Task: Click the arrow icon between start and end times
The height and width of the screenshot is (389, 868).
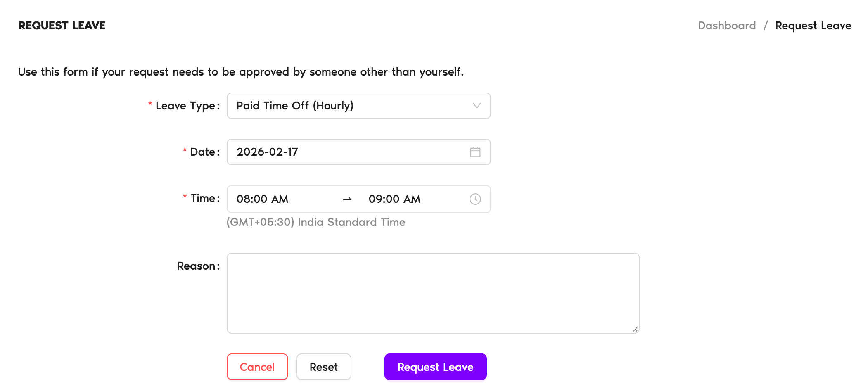Action: click(x=347, y=199)
